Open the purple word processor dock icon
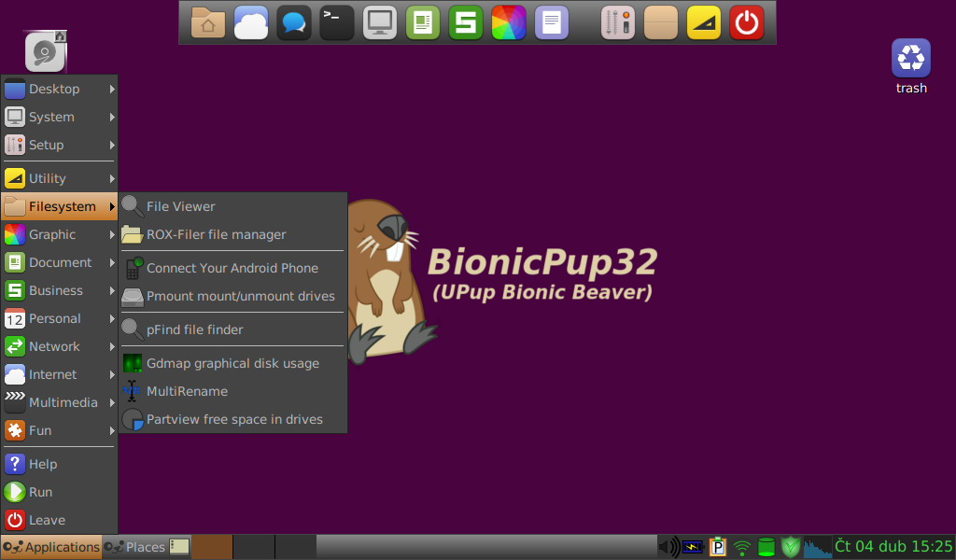The height and width of the screenshot is (560, 956). [x=551, y=21]
